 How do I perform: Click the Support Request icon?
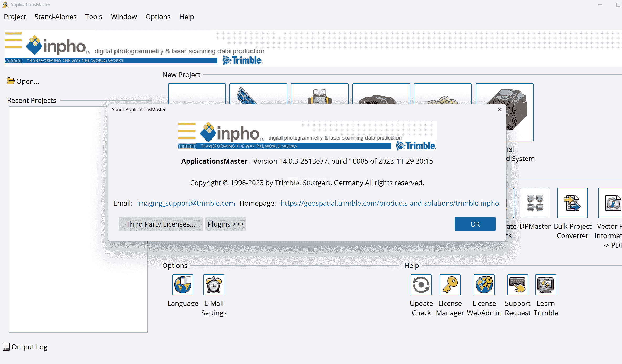pyautogui.click(x=518, y=285)
